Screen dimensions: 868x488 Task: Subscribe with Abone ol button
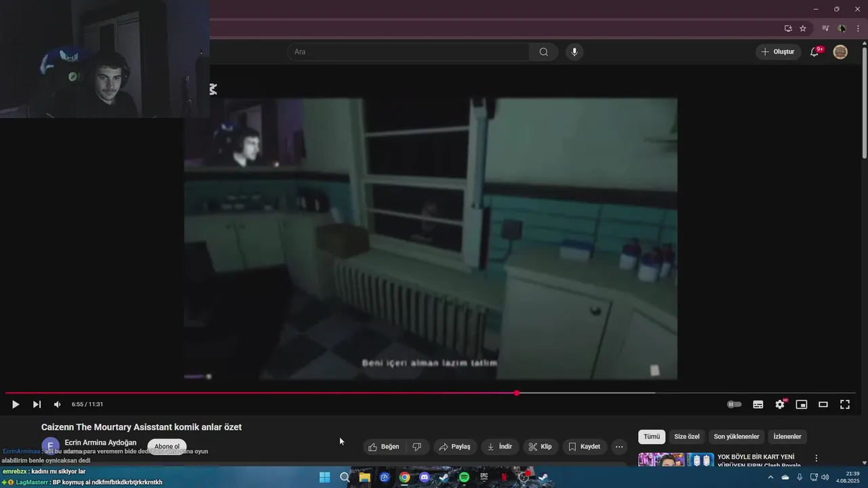pyautogui.click(x=167, y=447)
